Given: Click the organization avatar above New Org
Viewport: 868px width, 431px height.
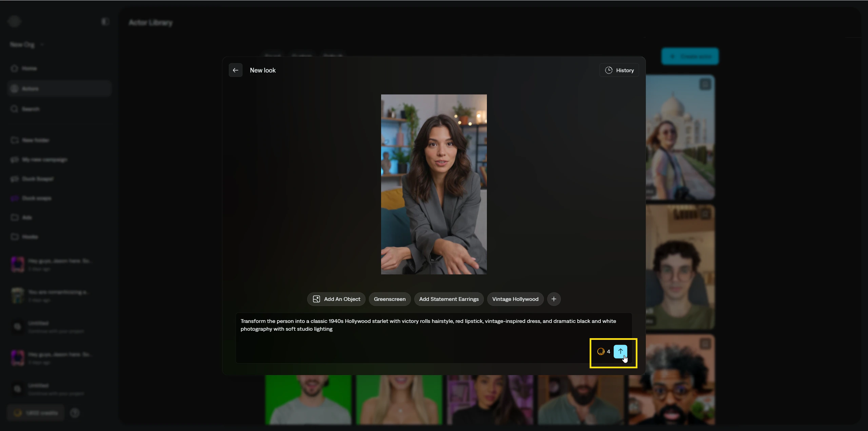Looking at the screenshot, I should click(x=14, y=22).
